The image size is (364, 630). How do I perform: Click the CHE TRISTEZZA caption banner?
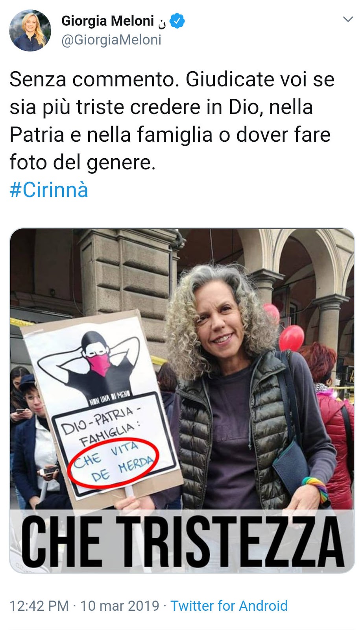(182, 541)
